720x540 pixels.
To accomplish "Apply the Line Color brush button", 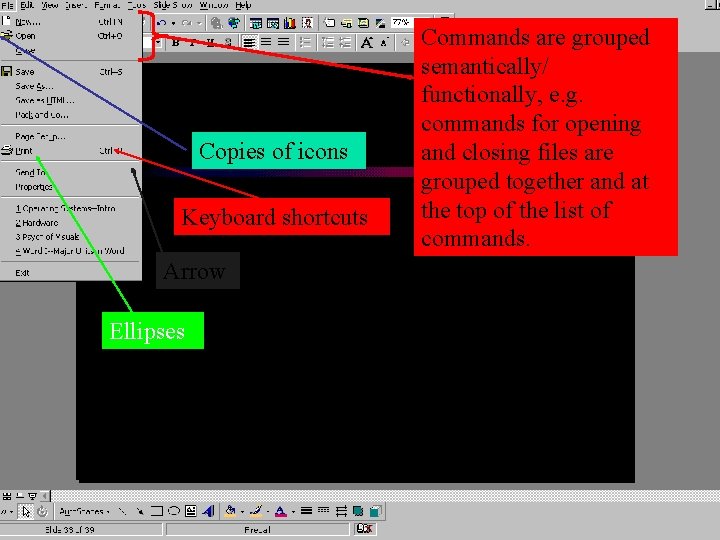I will [x=256, y=511].
